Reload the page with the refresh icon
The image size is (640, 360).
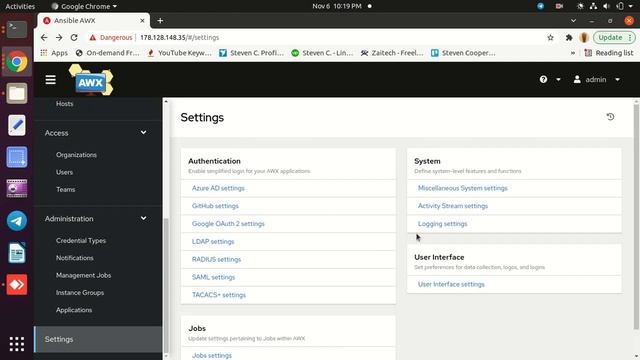(74, 38)
